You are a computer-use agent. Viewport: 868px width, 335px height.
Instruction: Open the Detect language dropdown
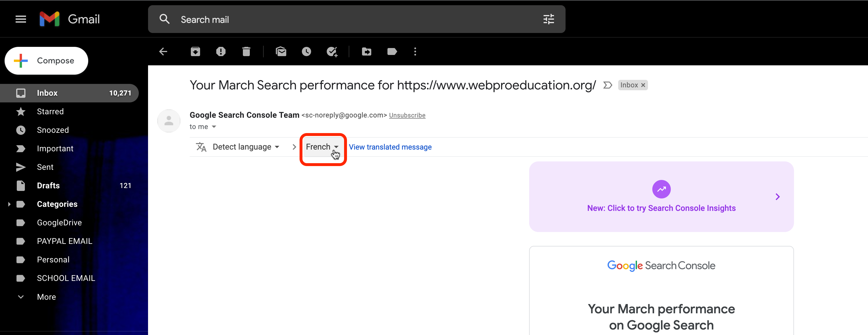[x=246, y=147]
